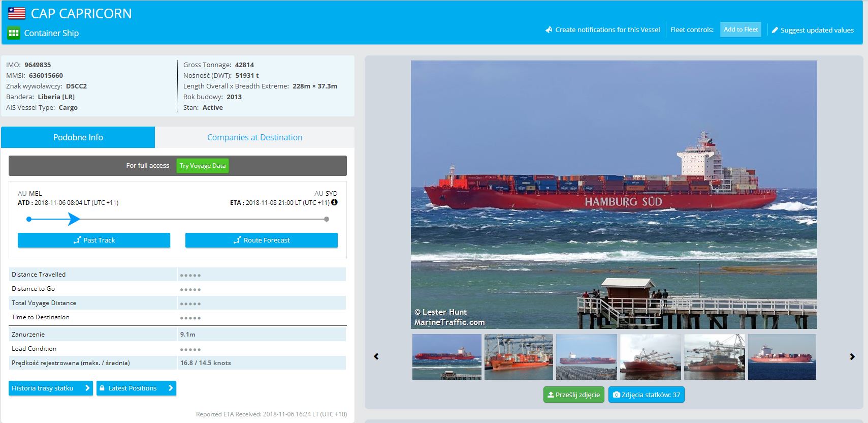
Task: Upload a photo with Prześlij zdjęcie
Action: point(574,395)
